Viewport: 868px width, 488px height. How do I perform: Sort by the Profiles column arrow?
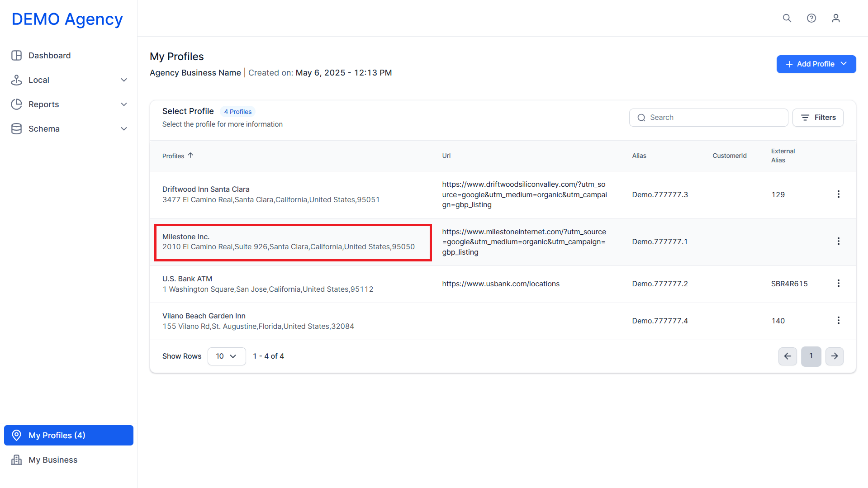(x=190, y=155)
